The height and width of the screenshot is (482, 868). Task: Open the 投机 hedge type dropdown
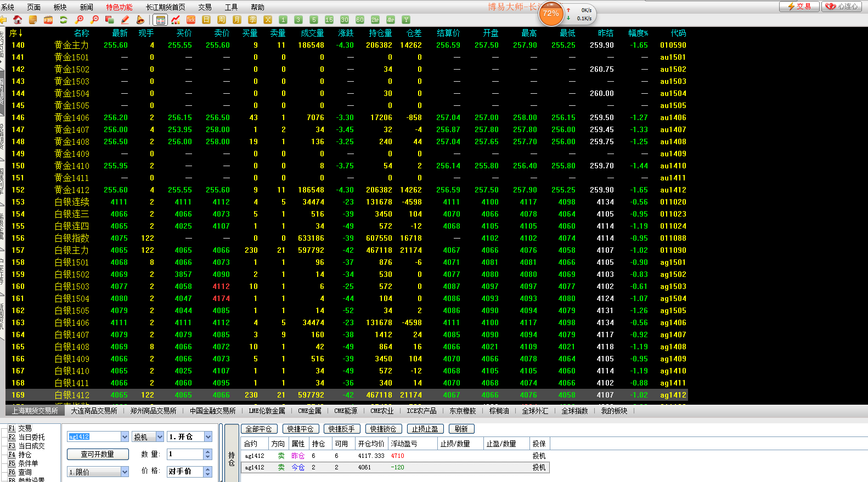point(160,437)
